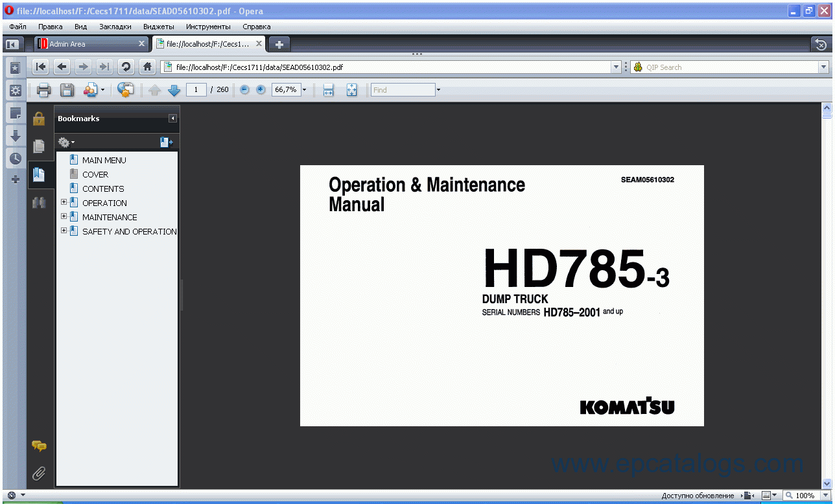835x504 pixels.
Task: Open the Opera bookmarks star panel
Action: pyautogui.click(x=15, y=68)
